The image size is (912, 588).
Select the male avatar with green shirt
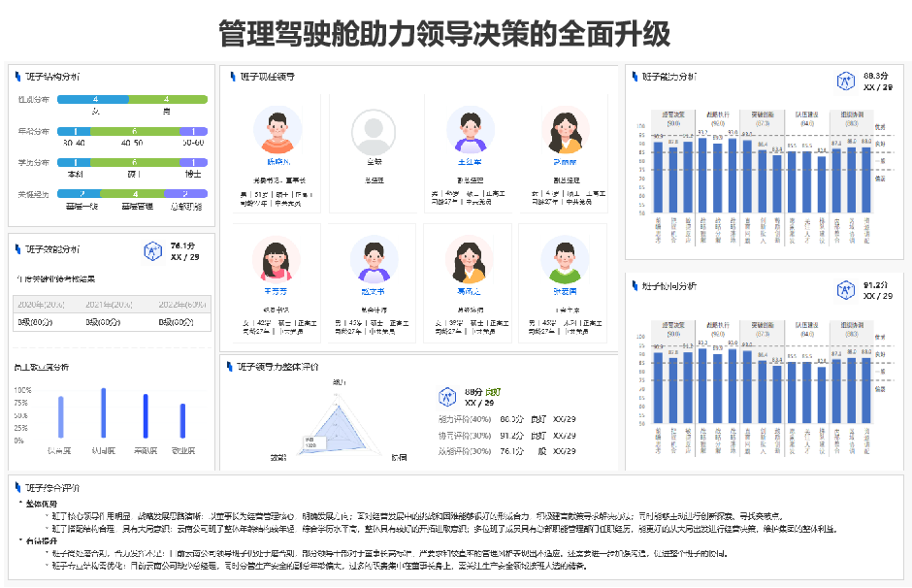point(563,258)
